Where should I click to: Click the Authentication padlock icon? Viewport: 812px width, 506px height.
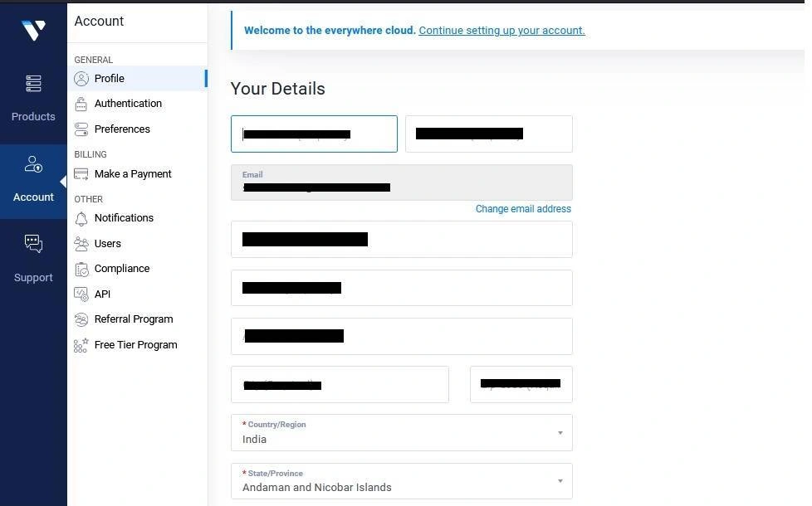point(81,103)
